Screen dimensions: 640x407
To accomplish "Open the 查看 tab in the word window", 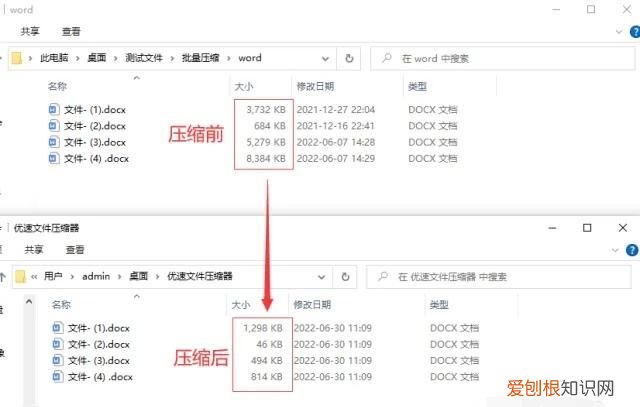I will (71, 31).
